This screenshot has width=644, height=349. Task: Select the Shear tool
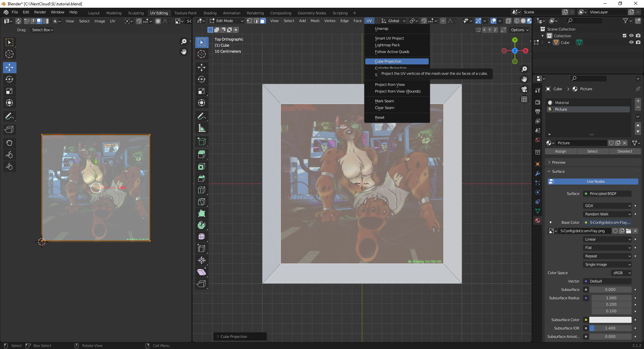(202, 272)
